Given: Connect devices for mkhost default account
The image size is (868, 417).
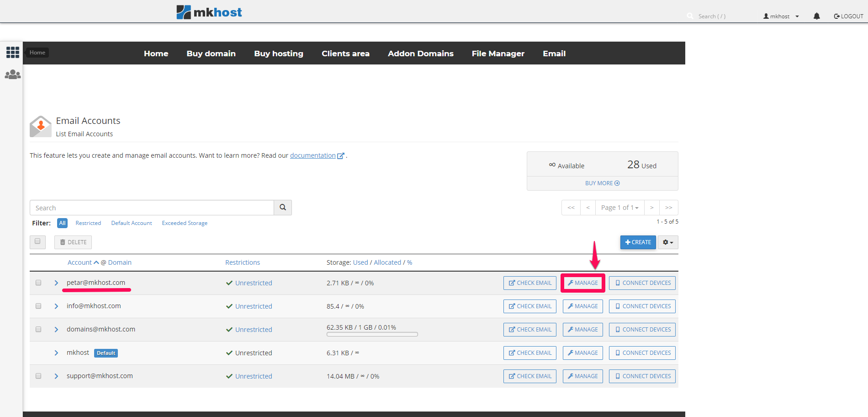Looking at the screenshot, I should 642,353.
